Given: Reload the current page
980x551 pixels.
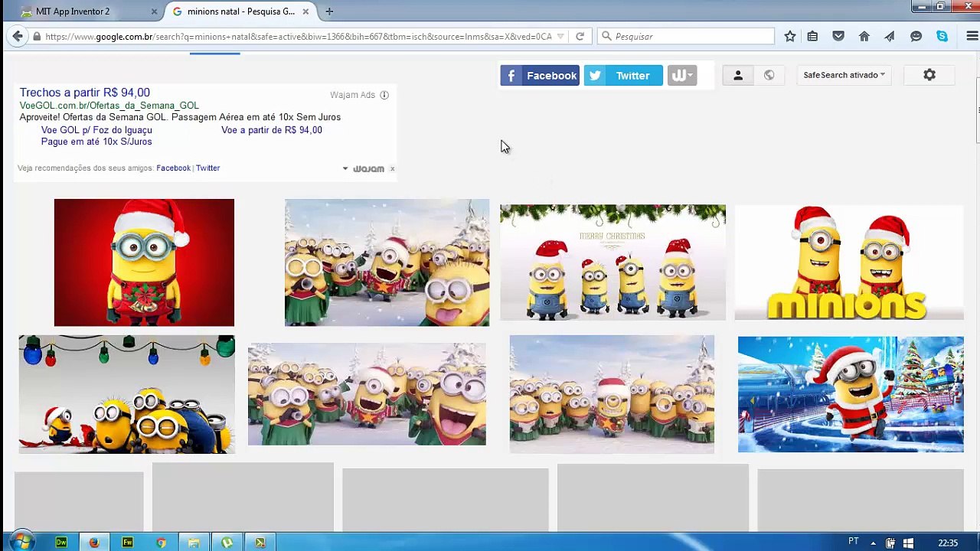Looking at the screenshot, I should pos(580,36).
